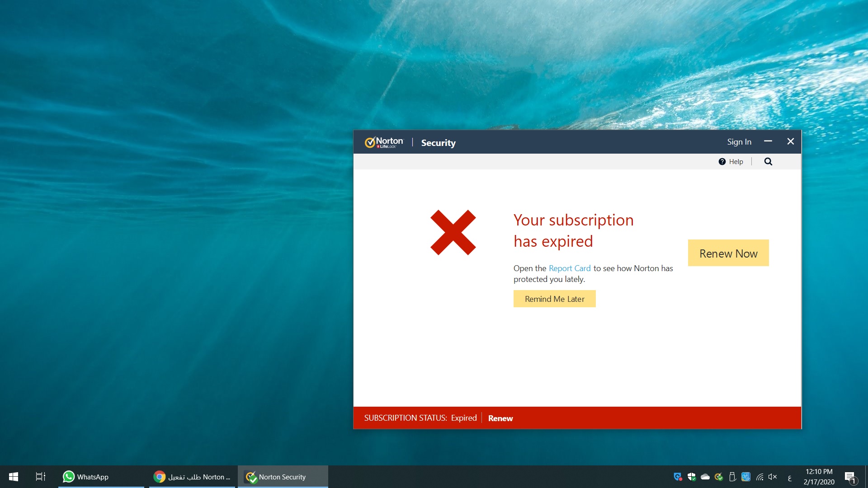Click the muted speaker volume icon
This screenshot has height=488, width=868.
[x=773, y=477]
